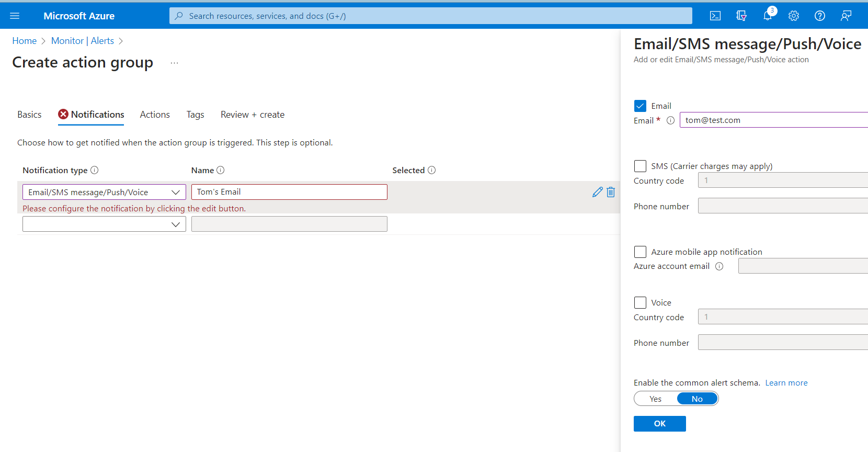Switch to the Basics tab
This screenshot has height=452, width=868.
(x=29, y=115)
